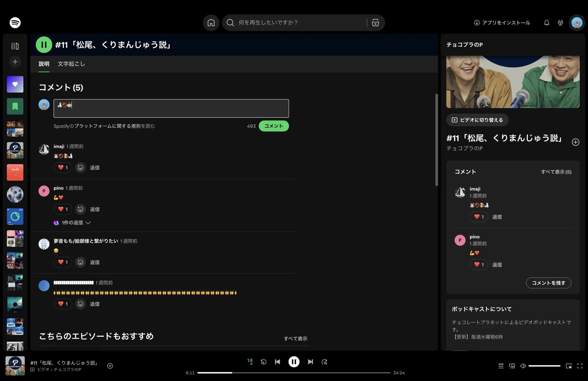Skip to next track
This screenshot has width=588, height=381.
(310, 362)
